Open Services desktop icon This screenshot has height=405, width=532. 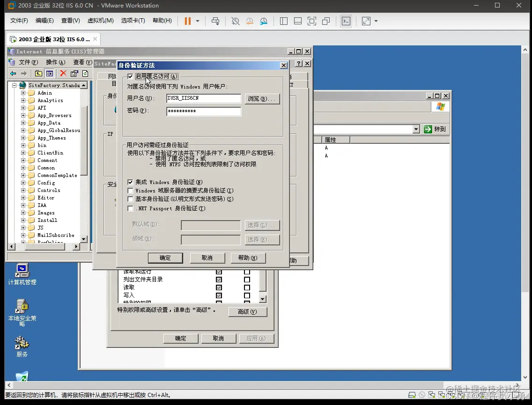click(x=22, y=346)
